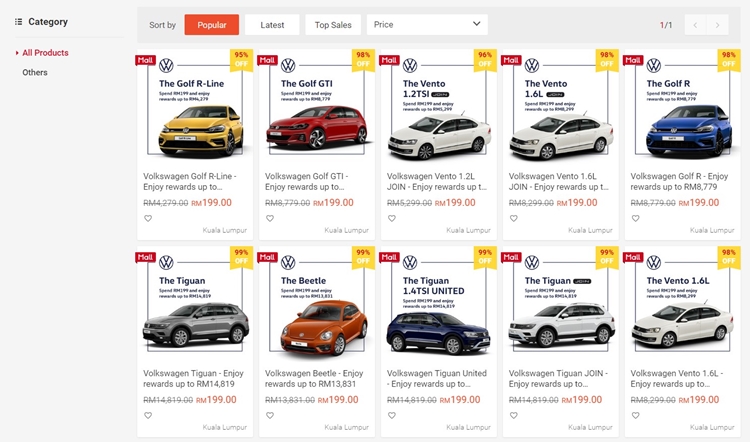
Task: Select All Products category
Action: coord(45,53)
